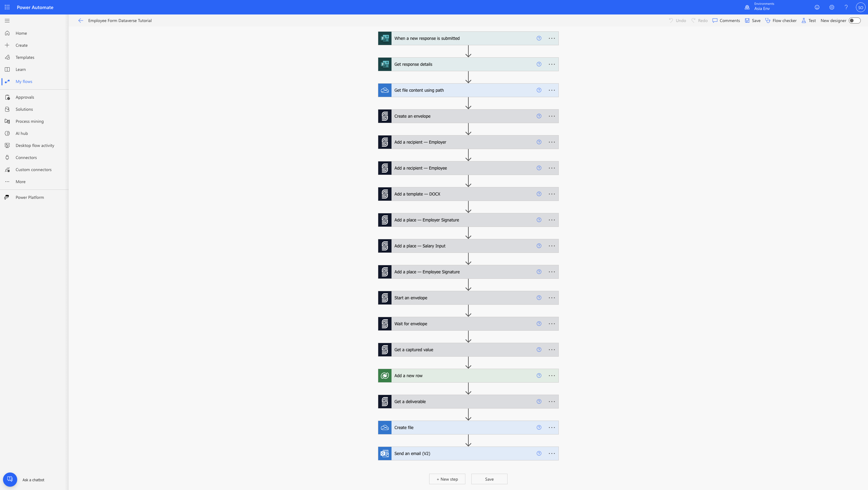Open ellipsis menu on Add a new row
Screen dimensions: 868x490
click(552, 376)
